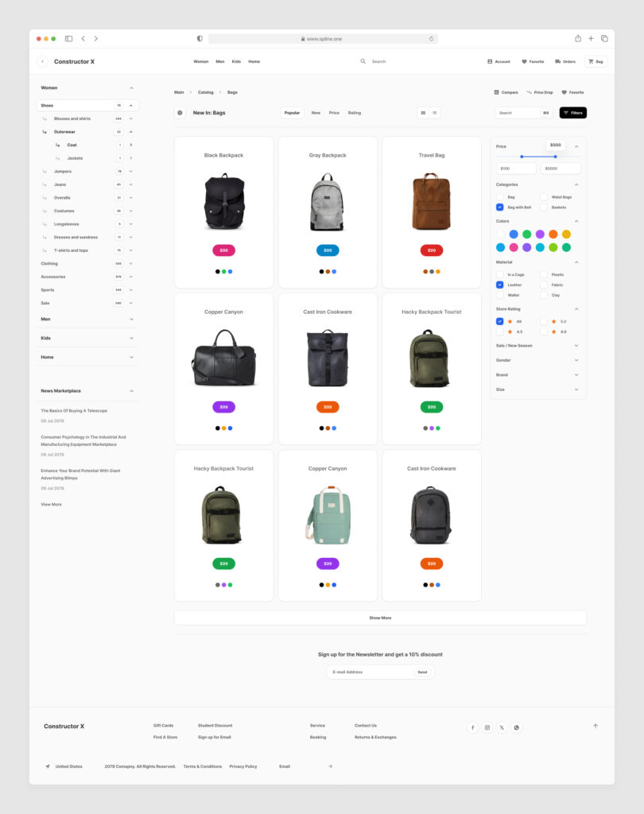Open Orders with the truck icon
Image resolution: width=644 pixels, height=814 pixels.
[x=565, y=61]
